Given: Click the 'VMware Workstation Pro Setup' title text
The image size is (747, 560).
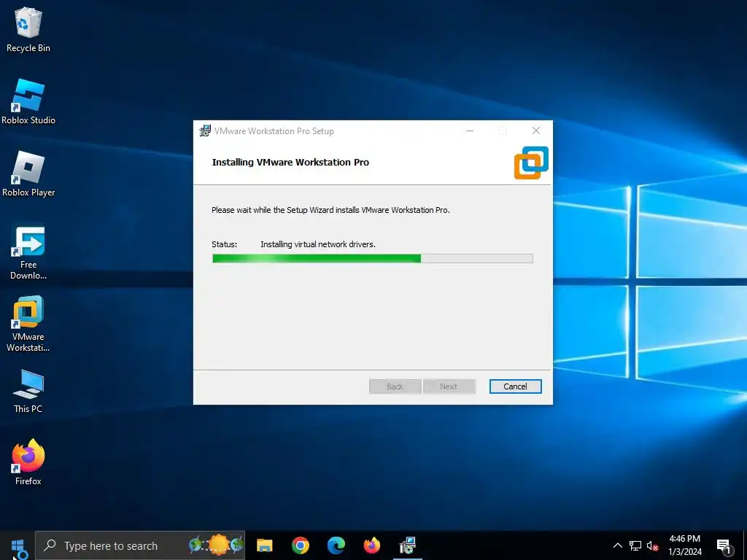Looking at the screenshot, I should [x=274, y=131].
